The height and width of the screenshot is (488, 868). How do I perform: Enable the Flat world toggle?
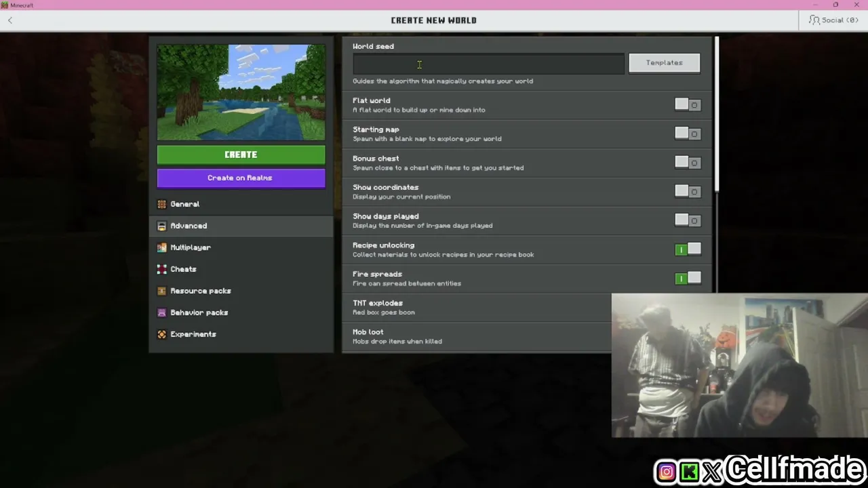688,104
